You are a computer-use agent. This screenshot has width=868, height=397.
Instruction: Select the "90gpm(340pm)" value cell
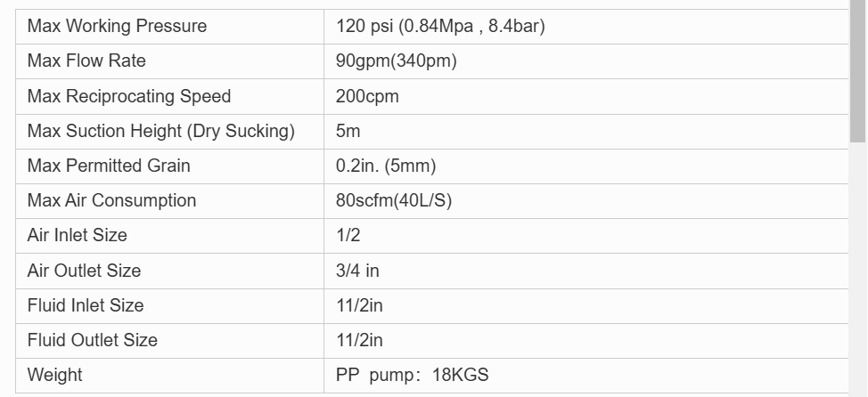point(397,61)
